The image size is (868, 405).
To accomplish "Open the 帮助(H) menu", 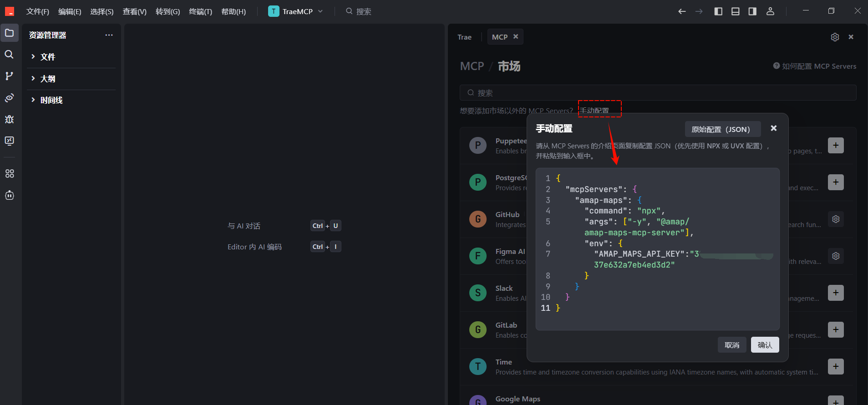I will (x=233, y=11).
